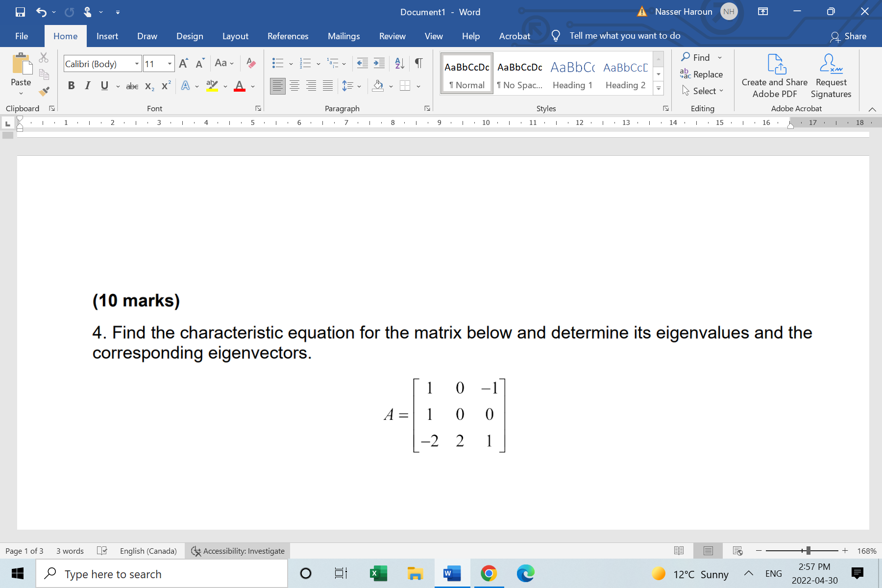Select the Underline tool
The height and width of the screenshot is (588, 882).
tap(104, 85)
